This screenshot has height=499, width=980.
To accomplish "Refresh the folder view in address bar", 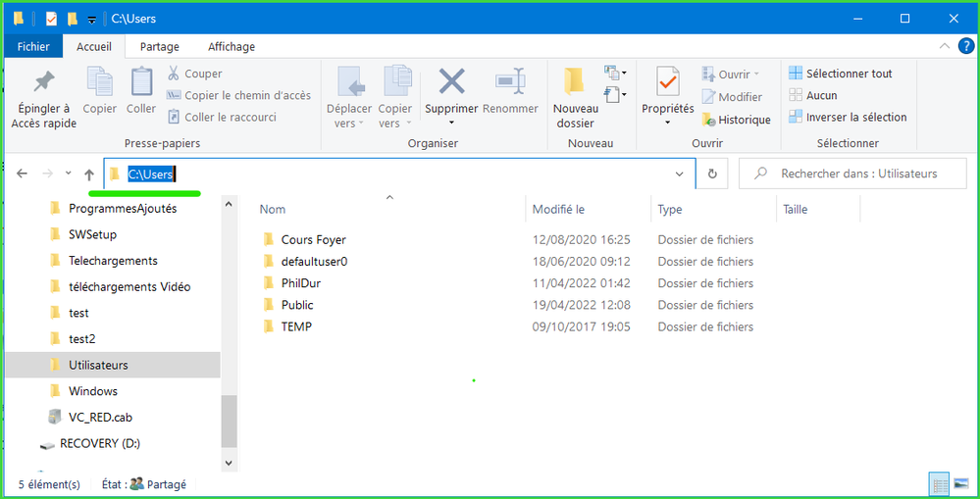I will tap(712, 174).
